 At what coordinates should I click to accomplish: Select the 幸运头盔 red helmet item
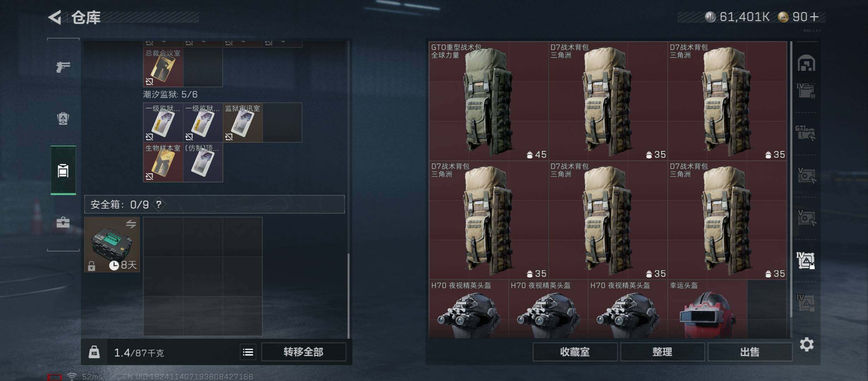(707, 309)
